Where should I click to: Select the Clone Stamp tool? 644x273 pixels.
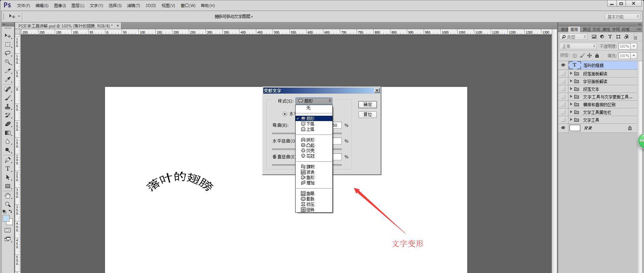coord(8,107)
